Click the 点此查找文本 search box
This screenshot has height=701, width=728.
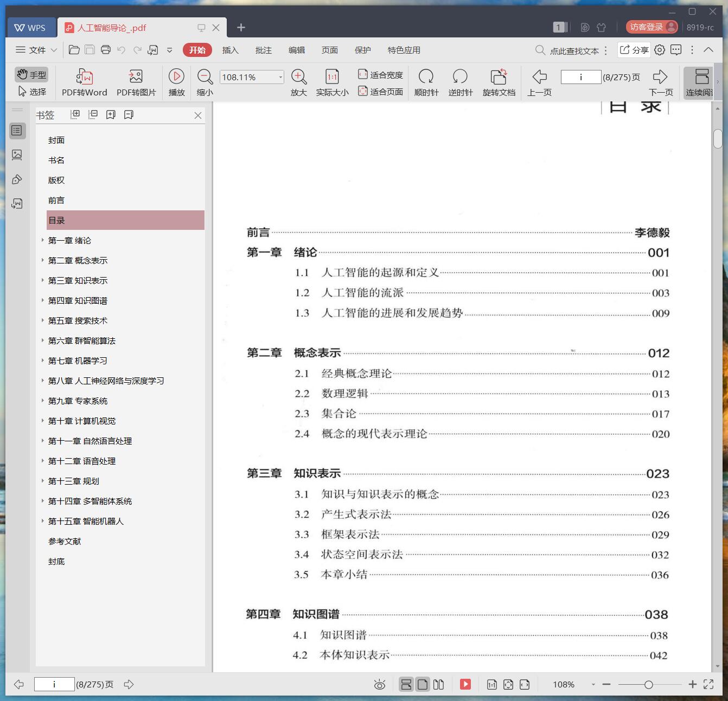coord(567,50)
